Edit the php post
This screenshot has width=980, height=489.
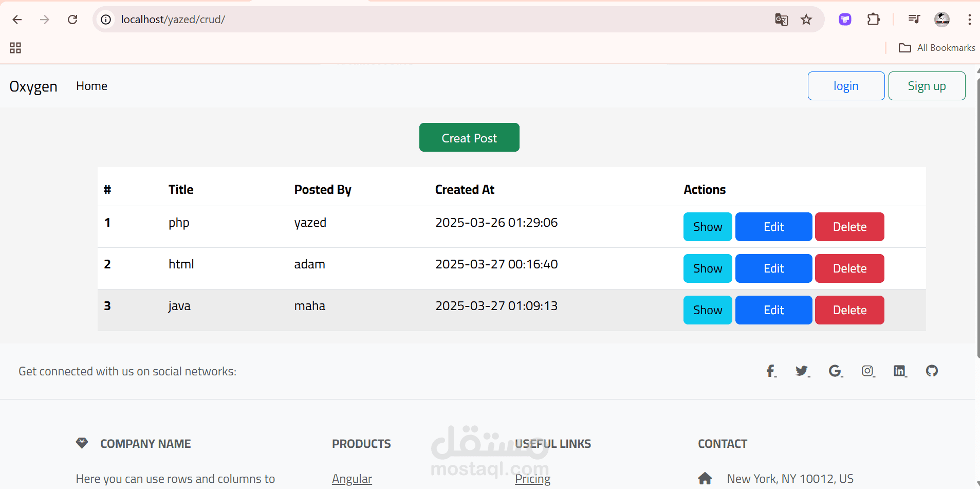click(773, 227)
